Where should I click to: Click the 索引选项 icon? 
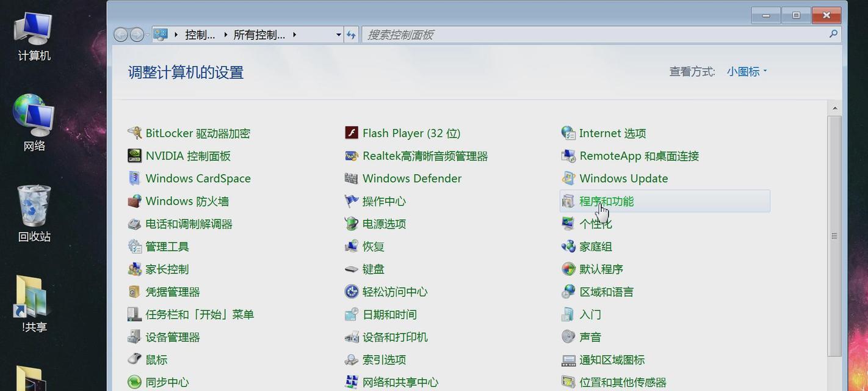click(x=351, y=359)
